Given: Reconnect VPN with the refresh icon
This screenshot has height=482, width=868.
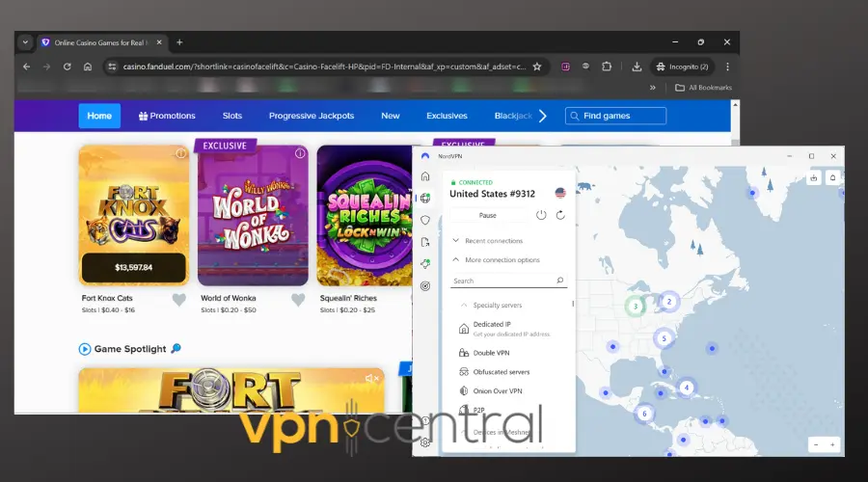Looking at the screenshot, I should click(x=560, y=215).
